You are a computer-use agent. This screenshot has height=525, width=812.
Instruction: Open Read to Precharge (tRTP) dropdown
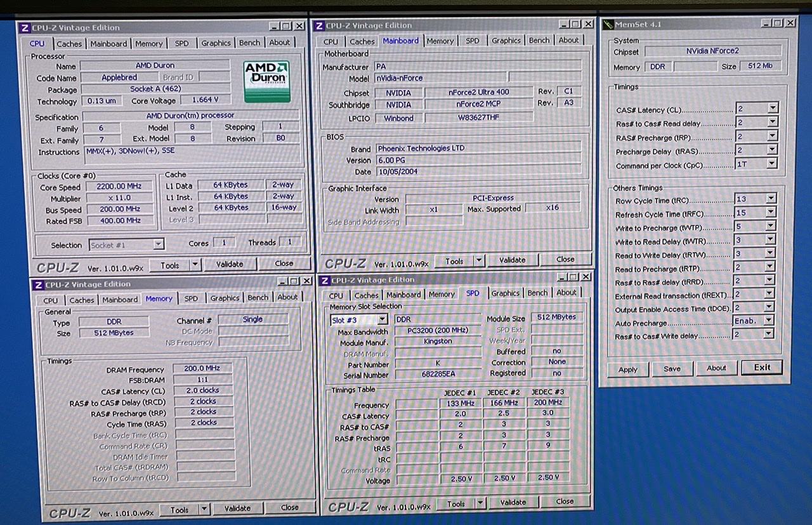click(769, 267)
